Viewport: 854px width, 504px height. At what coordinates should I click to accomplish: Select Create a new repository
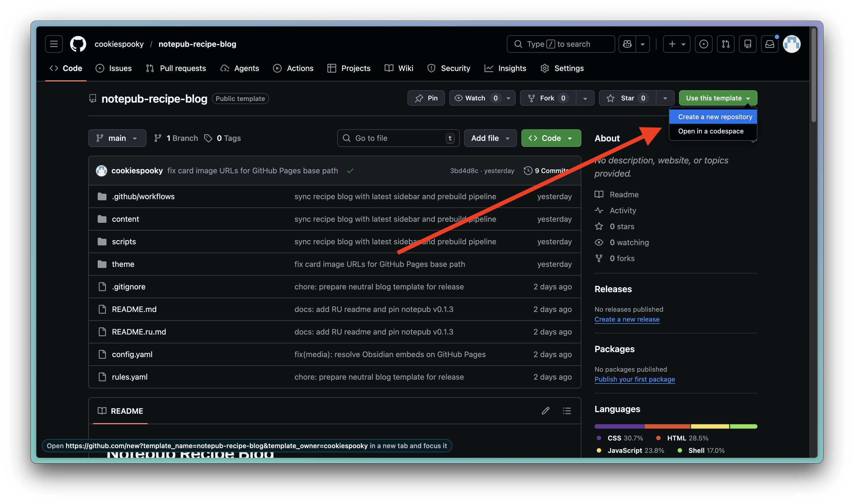[715, 117]
